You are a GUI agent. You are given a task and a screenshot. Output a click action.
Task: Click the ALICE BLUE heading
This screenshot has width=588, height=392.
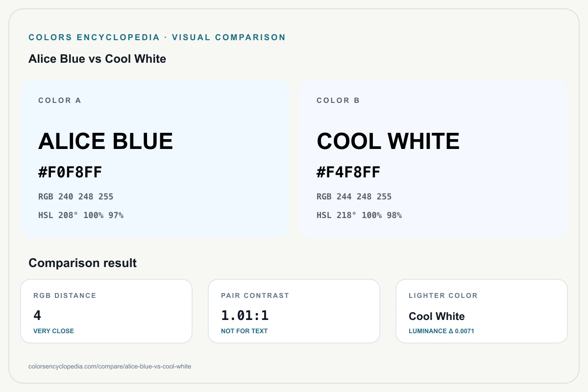coord(106,141)
